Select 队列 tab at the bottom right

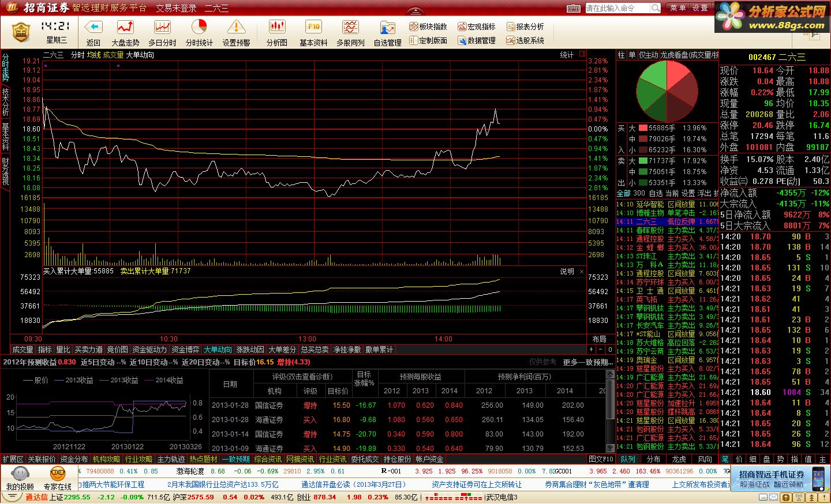[x=628, y=459]
